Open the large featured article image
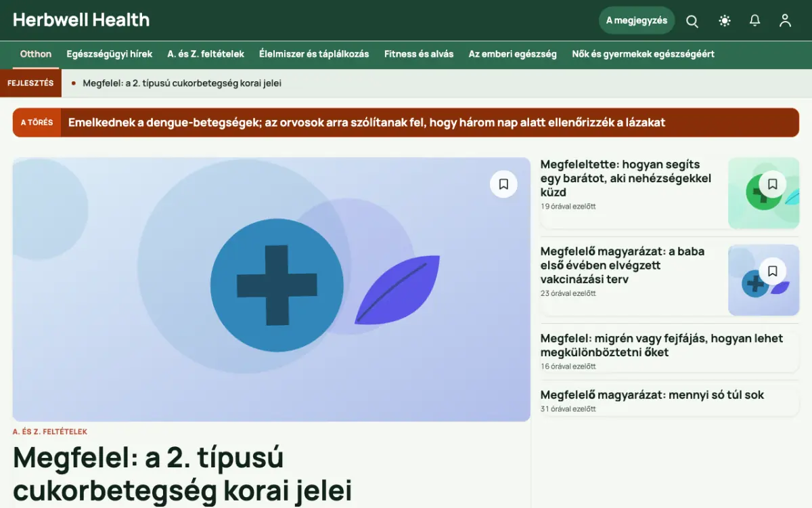 click(x=271, y=290)
